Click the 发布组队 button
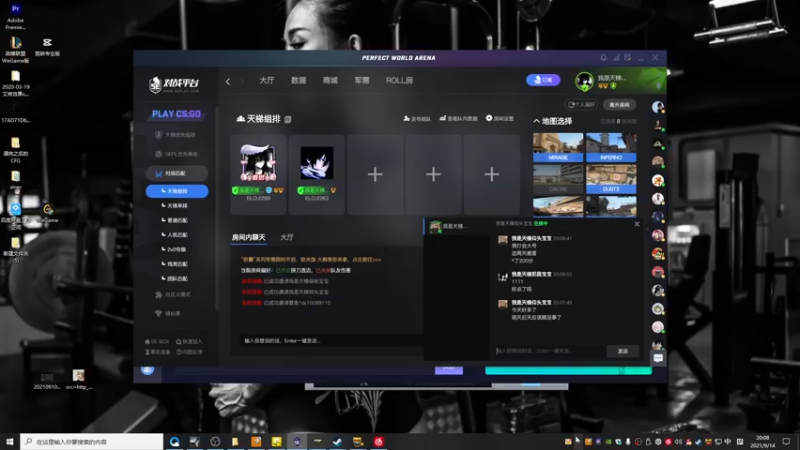The height and width of the screenshot is (450, 800). pyautogui.click(x=417, y=118)
